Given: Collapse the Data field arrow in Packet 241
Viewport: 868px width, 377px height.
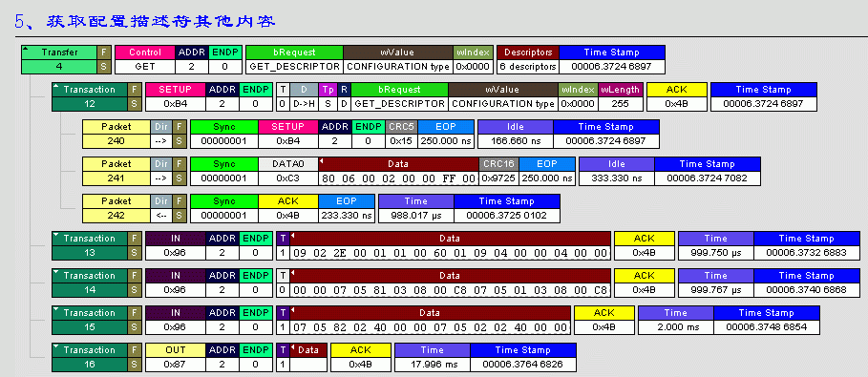Looking at the screenshot, I should 322,160.
